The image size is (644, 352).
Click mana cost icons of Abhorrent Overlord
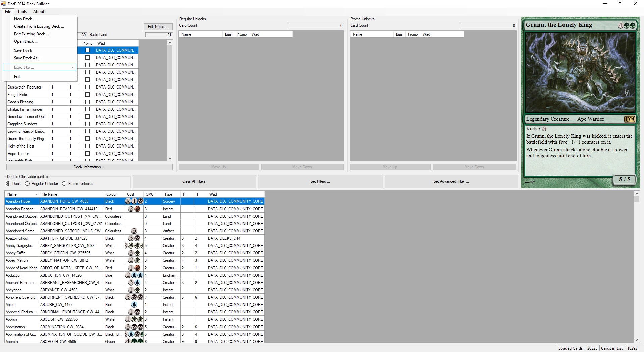point(134,297)
